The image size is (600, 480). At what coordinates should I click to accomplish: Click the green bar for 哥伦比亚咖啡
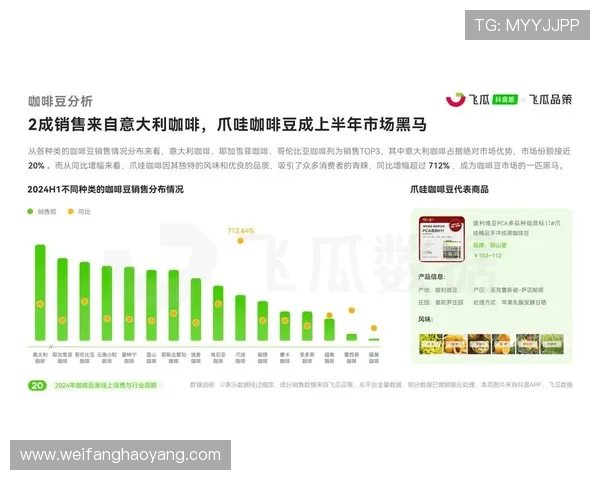point(85,301)
